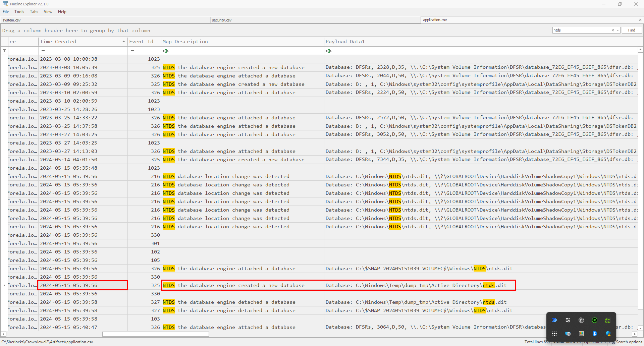This screenshot has height=346, width=644.
Task: Open the Razer icon in system tray
Action: (x=594, y=320)
